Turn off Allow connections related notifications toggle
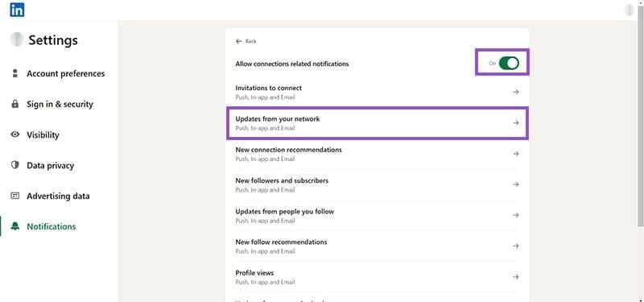Viewport: 644px width, 302px height. 509,64
